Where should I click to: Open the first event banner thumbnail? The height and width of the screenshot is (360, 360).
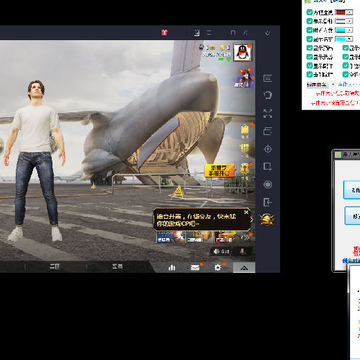click(170, 237)
